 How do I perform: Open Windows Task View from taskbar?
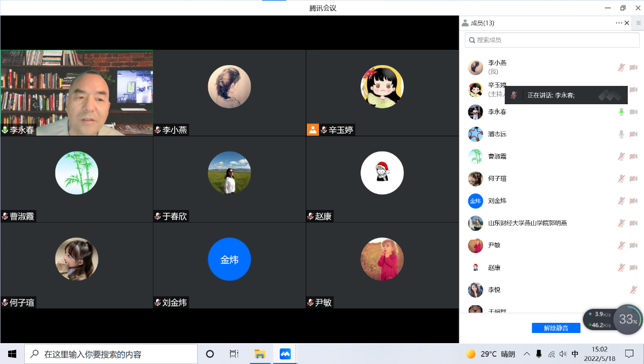click(x=234, y=354)
